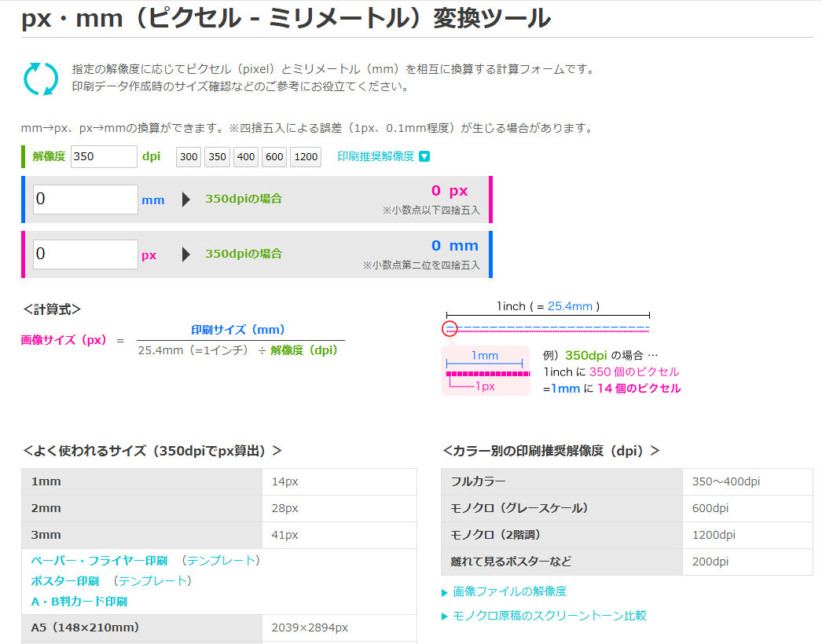Open the poster (テンプレート) link
This screenshot has height=644, width=822.
click(x=152, y=581)
